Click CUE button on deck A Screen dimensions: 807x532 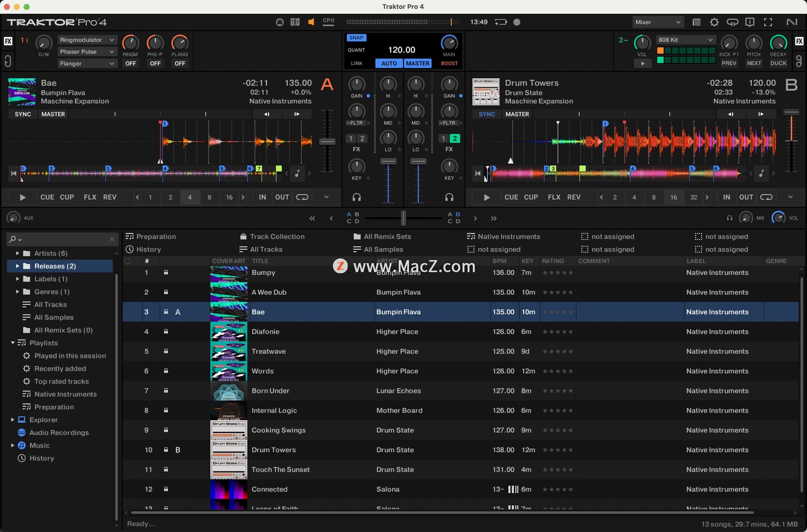(47, 197)
